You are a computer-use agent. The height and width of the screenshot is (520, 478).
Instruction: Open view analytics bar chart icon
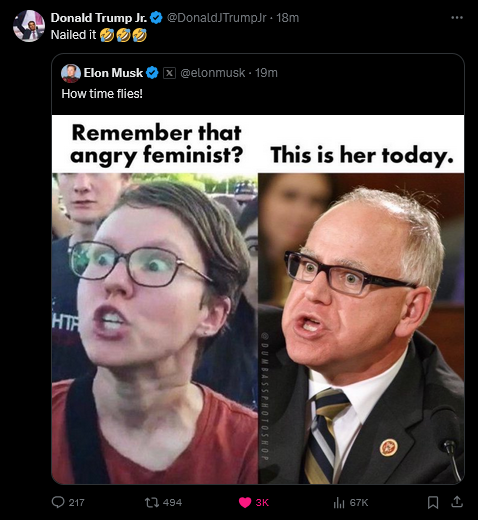click(339, 502)
